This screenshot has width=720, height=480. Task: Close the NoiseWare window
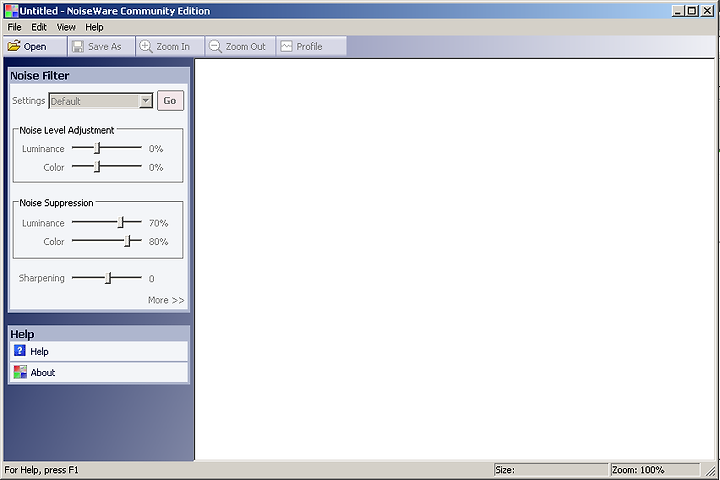[708, 11]
